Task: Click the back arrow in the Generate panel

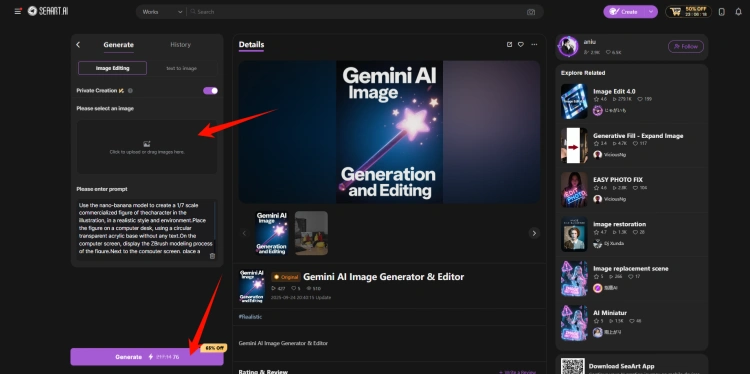Action: coord(78,44)
